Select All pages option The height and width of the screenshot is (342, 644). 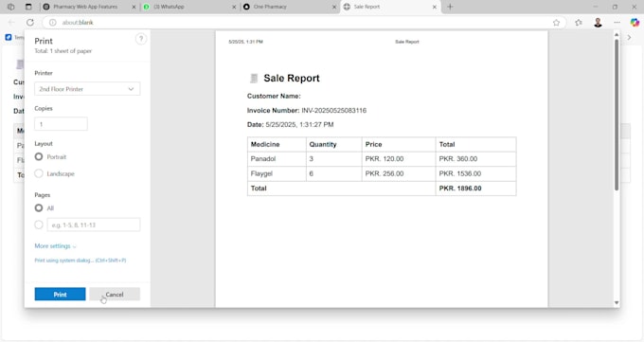pos(39,208)
